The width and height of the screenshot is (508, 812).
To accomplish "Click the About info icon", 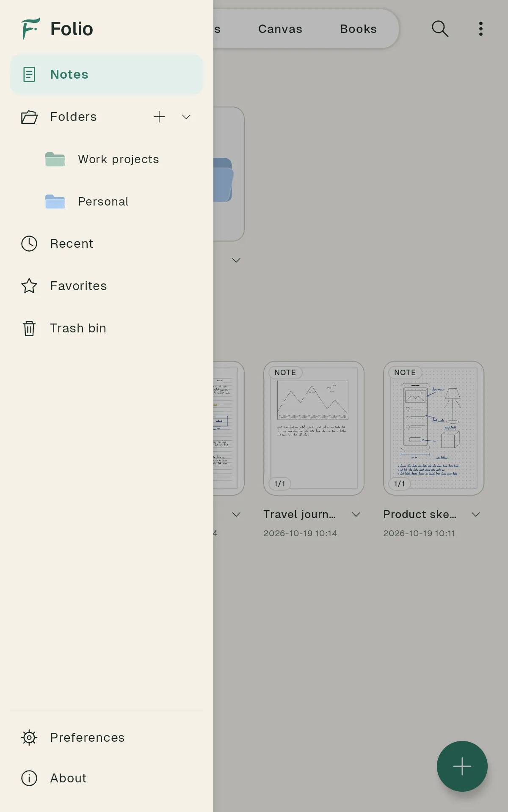I will (29, 778).
